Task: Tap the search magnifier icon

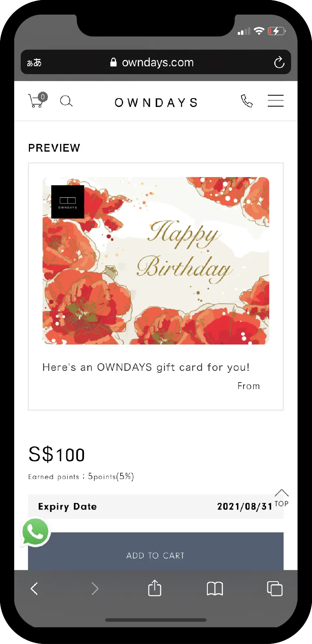Action: tap(66, 101)
